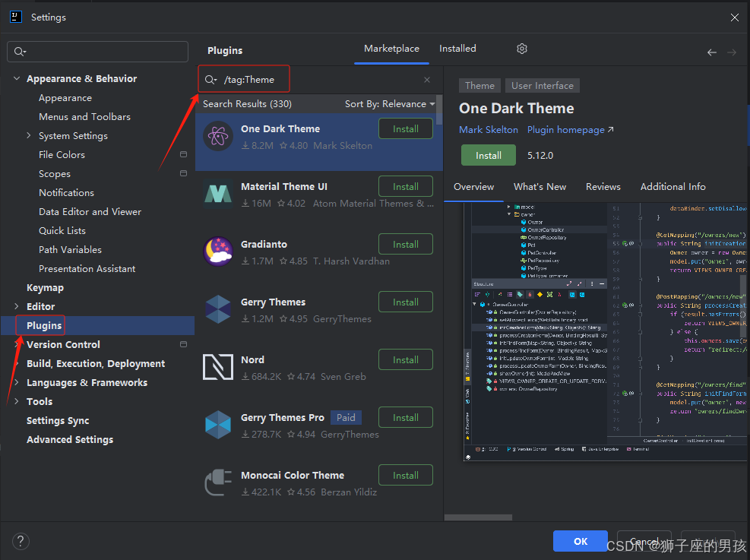Click the Monocai Color Theme plug icon
This screenshot has height=560, width=750.
[218, 482]
